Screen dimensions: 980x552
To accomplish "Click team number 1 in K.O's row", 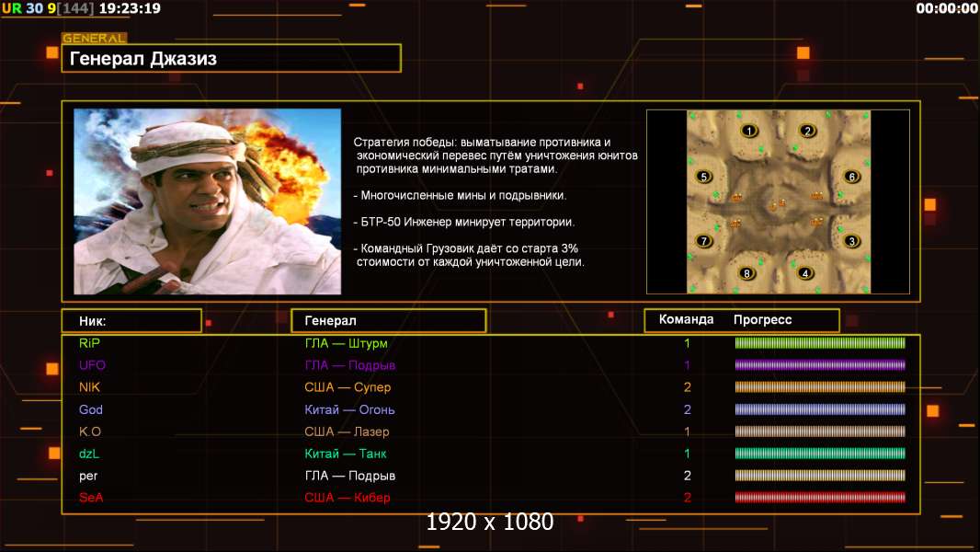I will click(687, 431).
